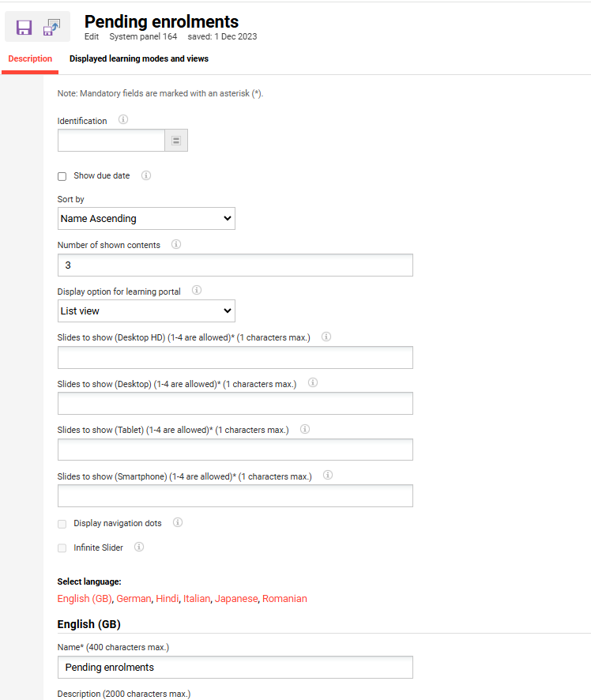
Task: Select the German language link
Action: coord(134,599)
